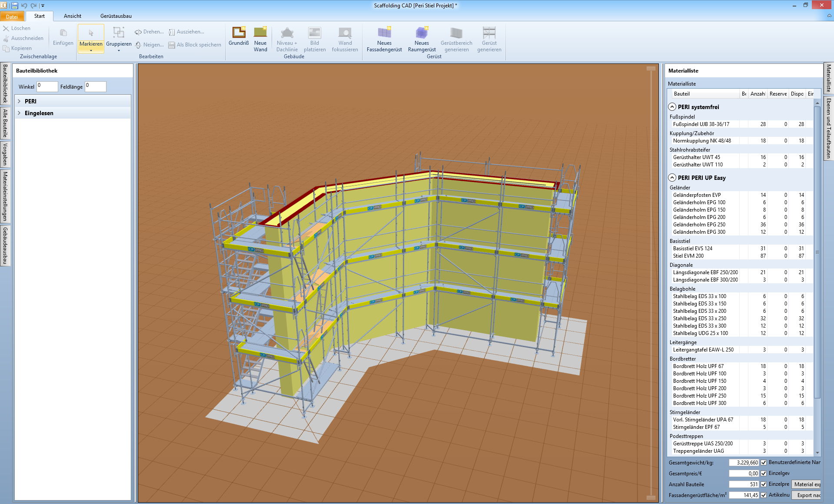This screenshot has height=504, width=834.
Task: Click Gerüst generieren
Action: point(489,38)
